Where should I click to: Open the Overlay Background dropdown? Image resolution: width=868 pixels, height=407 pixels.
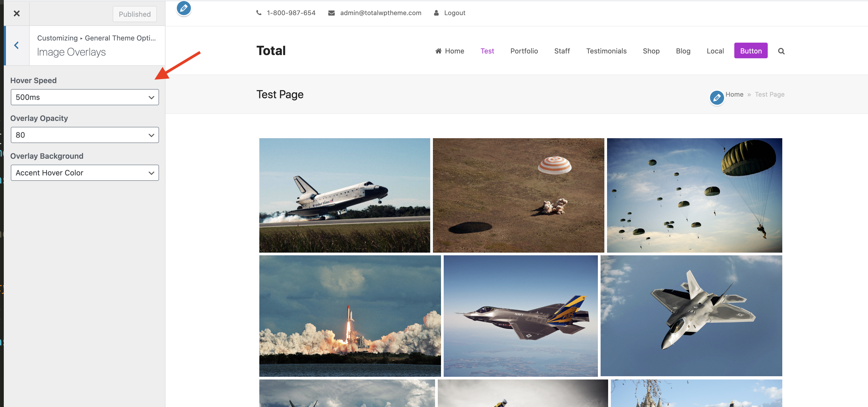85,173
